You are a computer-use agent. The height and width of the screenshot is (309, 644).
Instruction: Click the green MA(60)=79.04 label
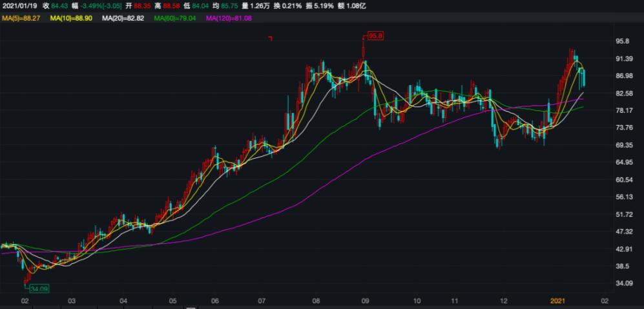click(x=174, y=19)
